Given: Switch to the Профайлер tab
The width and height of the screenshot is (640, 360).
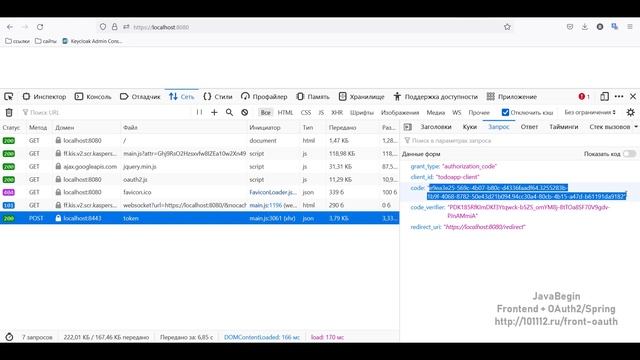Looking at the screenshot, I should [264, 97].
